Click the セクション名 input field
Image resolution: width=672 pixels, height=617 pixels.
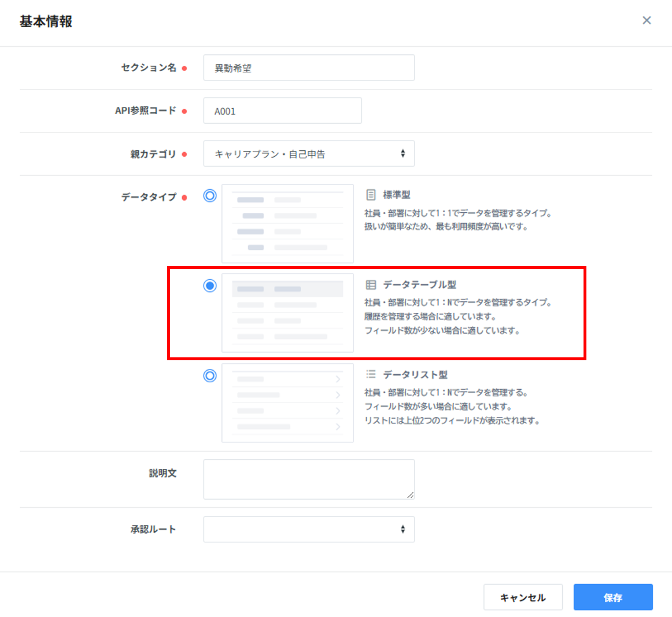coord(309,68)
